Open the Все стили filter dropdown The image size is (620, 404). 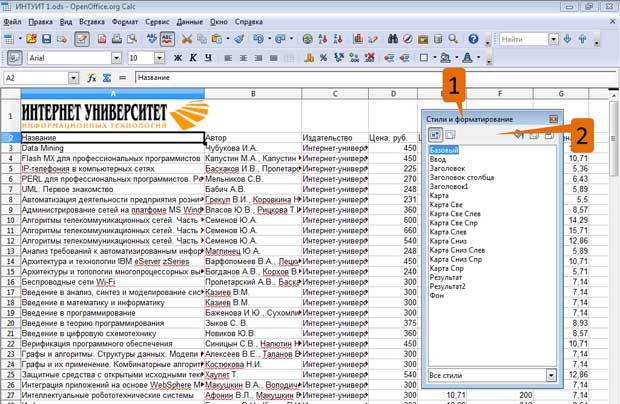[x=551, y=375]
